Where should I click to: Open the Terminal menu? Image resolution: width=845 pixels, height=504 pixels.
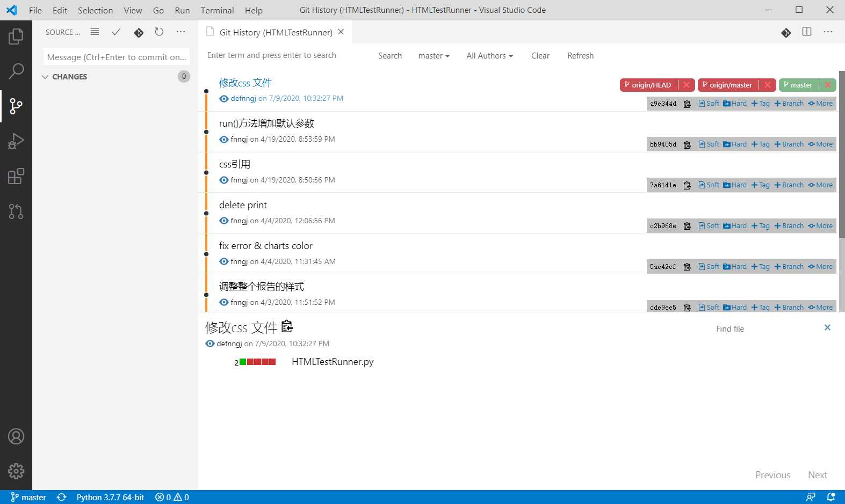(217, 10)
